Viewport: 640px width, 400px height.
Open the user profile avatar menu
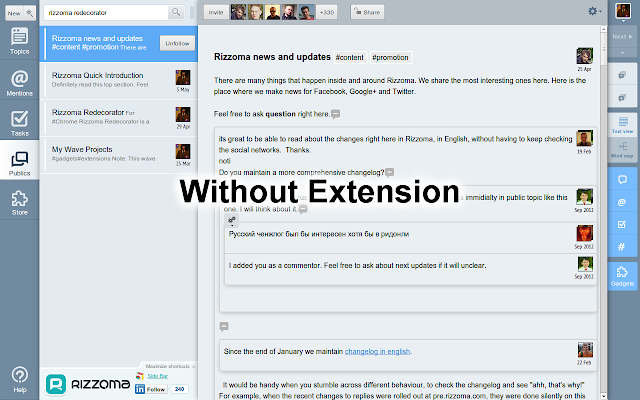[x=623, y=11]
